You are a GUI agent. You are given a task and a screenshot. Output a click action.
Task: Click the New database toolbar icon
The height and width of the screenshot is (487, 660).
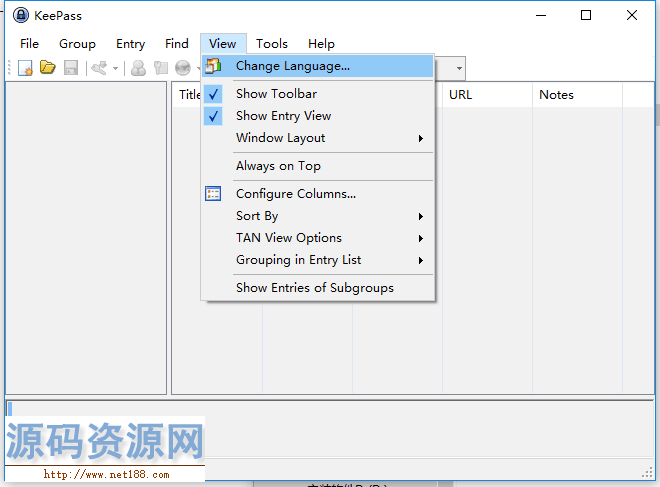tap(25, 67)
